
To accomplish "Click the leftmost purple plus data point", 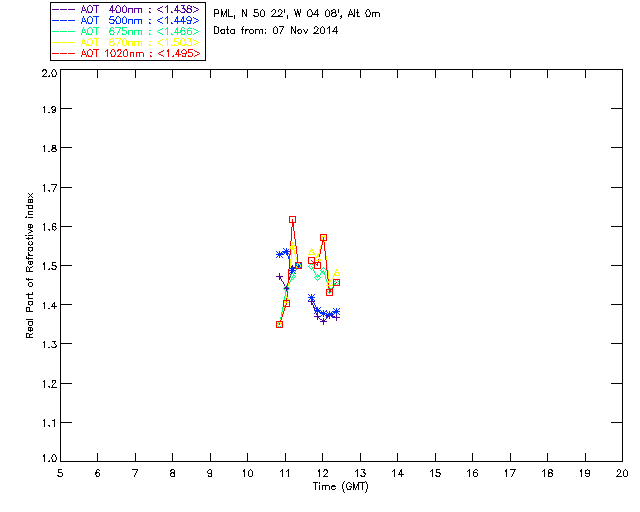I will click(x=280, y=277).
